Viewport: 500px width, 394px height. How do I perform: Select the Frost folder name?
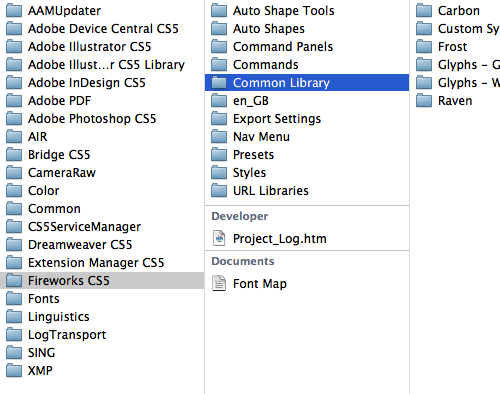(x=452, y=47)
